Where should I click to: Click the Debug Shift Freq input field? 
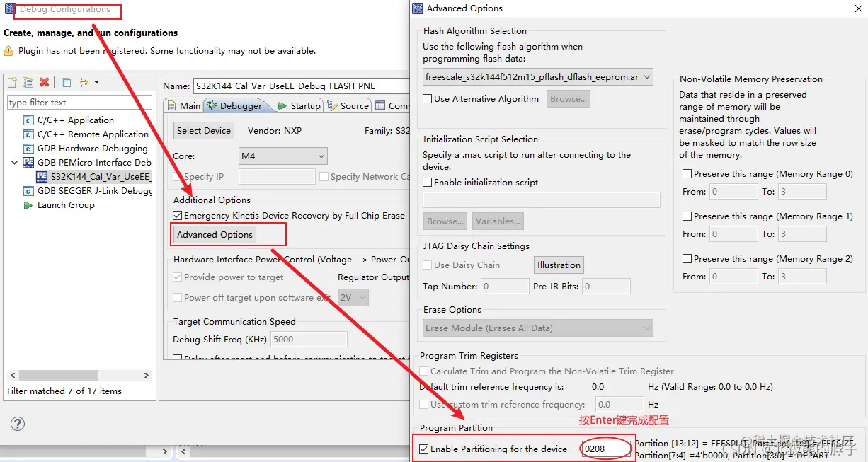pos(309,340)
